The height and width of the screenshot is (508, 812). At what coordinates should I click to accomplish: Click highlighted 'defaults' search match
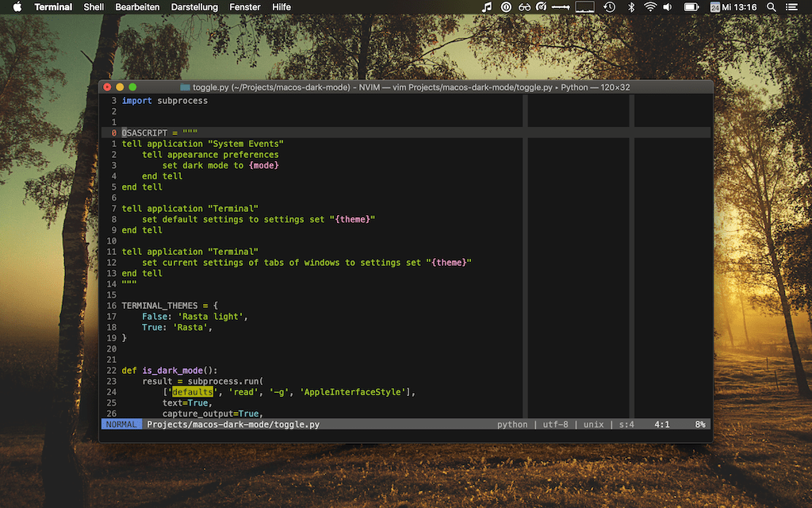tap(193, 392)
